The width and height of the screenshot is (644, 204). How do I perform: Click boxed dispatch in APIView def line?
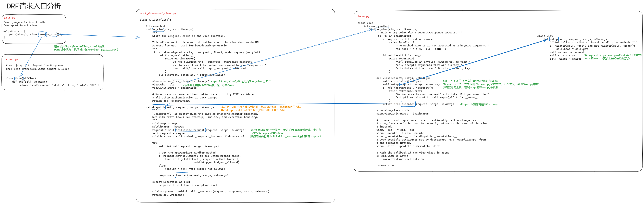[158, 107]
